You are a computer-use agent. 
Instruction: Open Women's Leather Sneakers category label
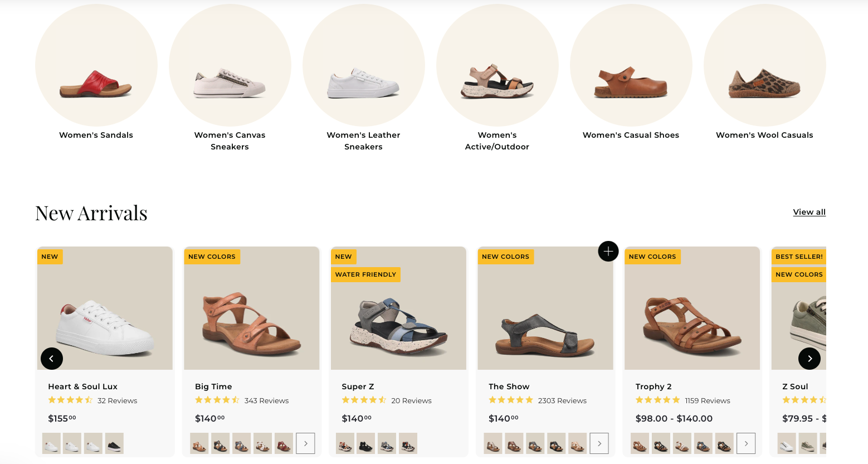363,141
